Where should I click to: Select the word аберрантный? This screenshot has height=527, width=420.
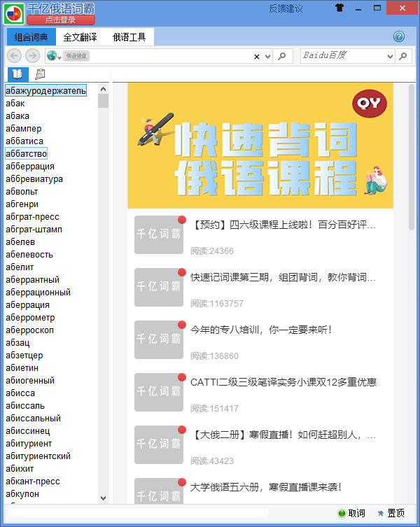coord(32,280)
